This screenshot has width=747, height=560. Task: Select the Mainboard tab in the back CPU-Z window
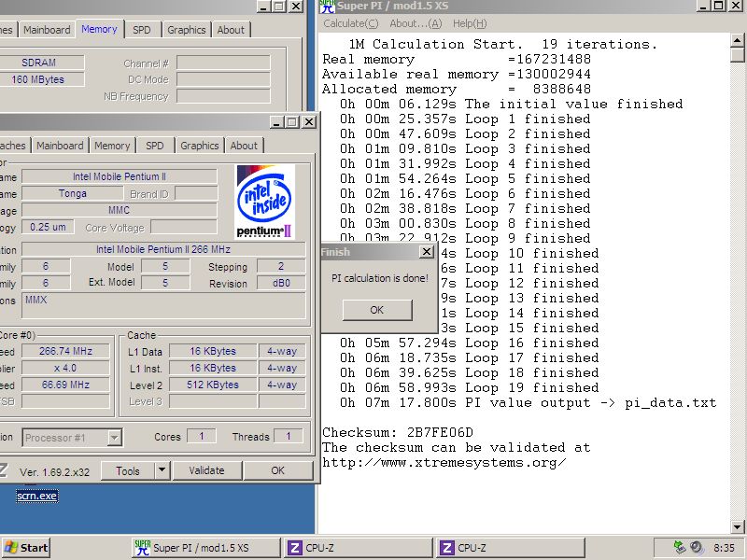pos(47,30)
